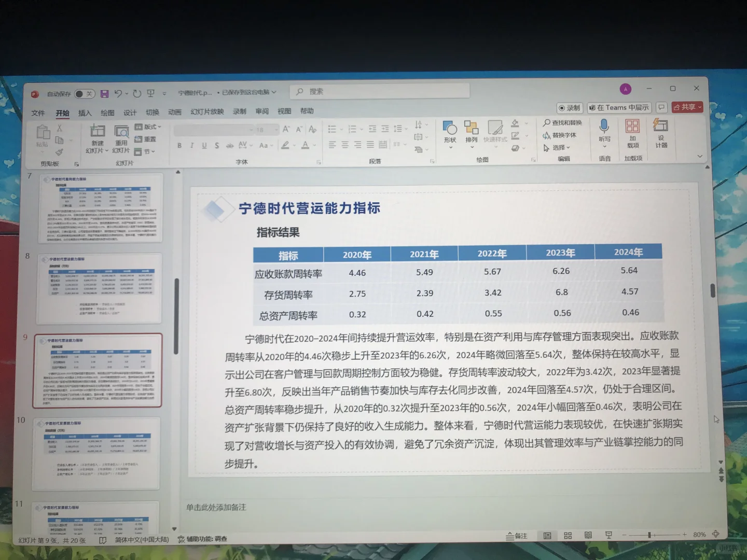Open the 审阅 tab
The image size is (747, 560).
click(262, 111)
